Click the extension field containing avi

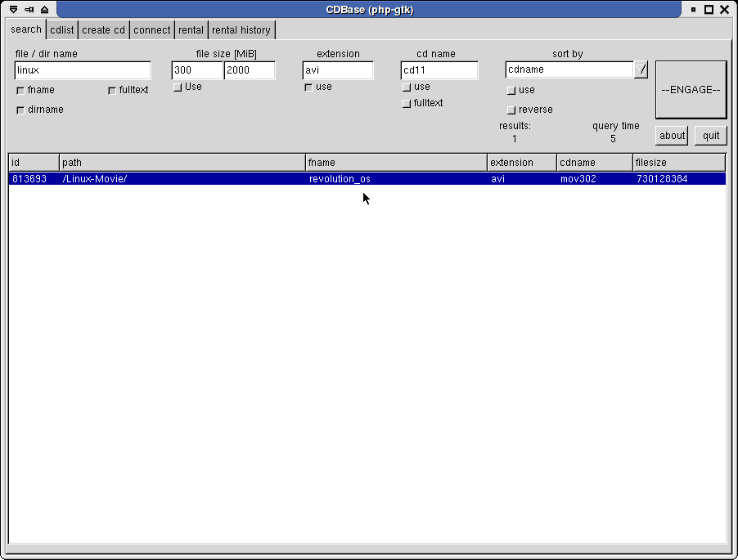click(338, 70)
